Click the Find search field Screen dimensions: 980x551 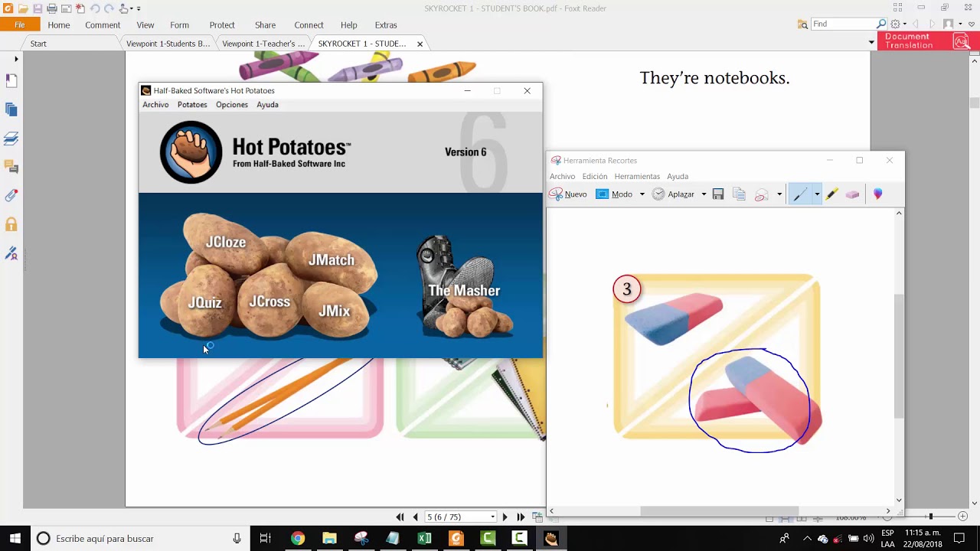[842, 24]
